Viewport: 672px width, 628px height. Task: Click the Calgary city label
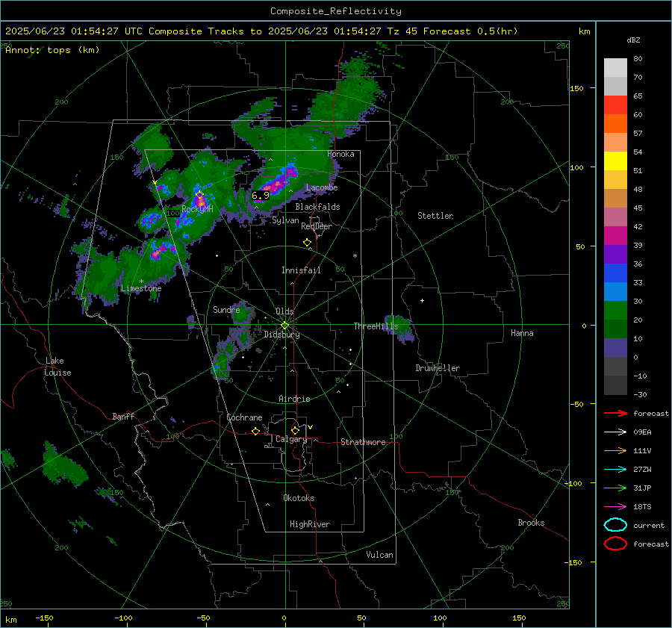(291, 439)
